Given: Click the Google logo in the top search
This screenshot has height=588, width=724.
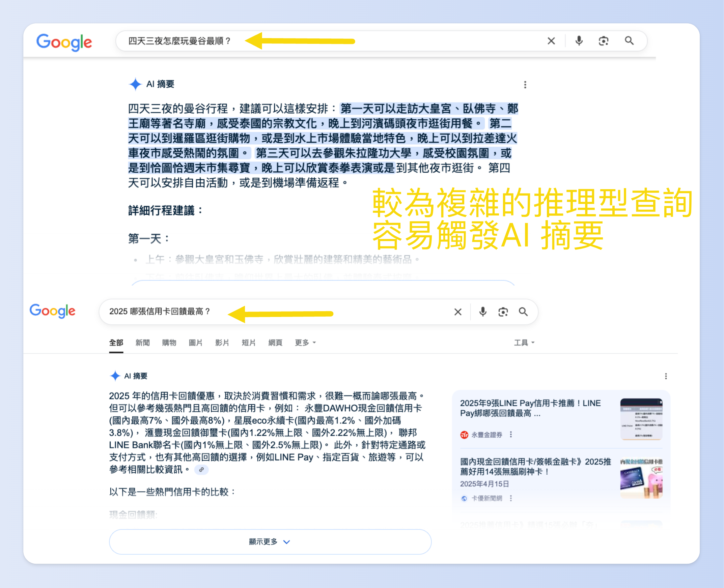Looking at the screenshot, I should click(x=64, y=42).
